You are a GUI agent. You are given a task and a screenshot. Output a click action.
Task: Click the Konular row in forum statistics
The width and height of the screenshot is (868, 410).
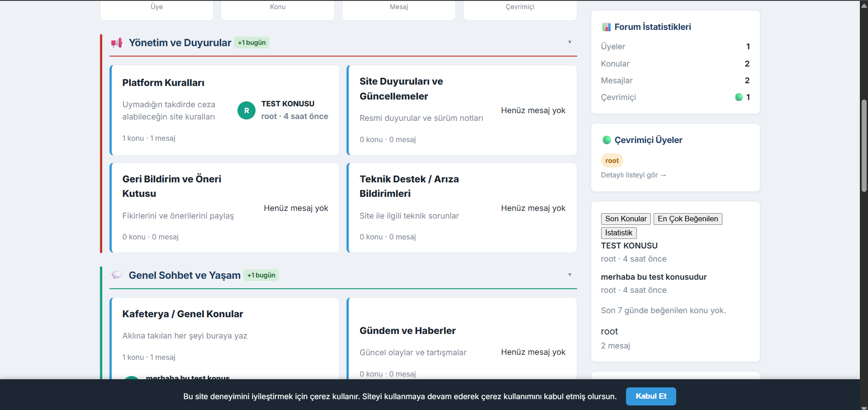(x=675, y=64)
